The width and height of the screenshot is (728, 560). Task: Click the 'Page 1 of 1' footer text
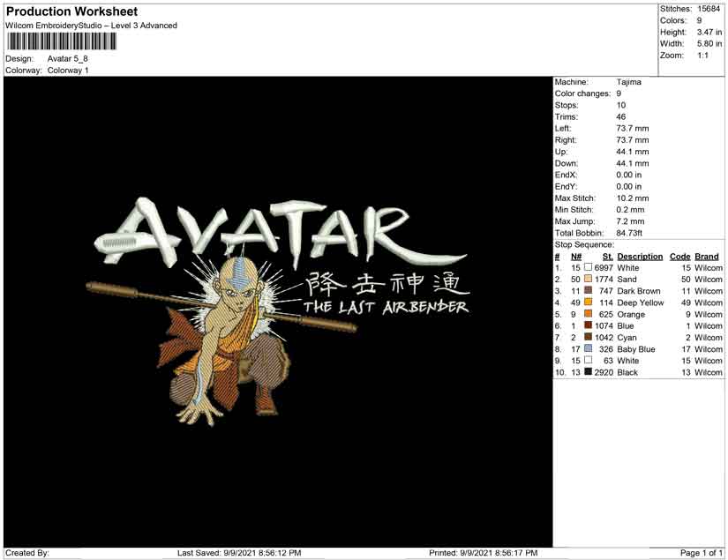pos(701,553)
